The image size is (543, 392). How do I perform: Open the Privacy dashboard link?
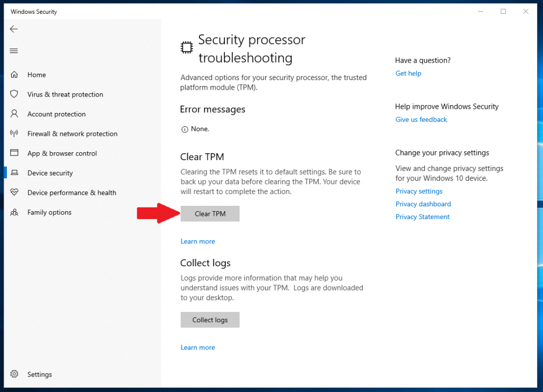(x=423, y=204)
